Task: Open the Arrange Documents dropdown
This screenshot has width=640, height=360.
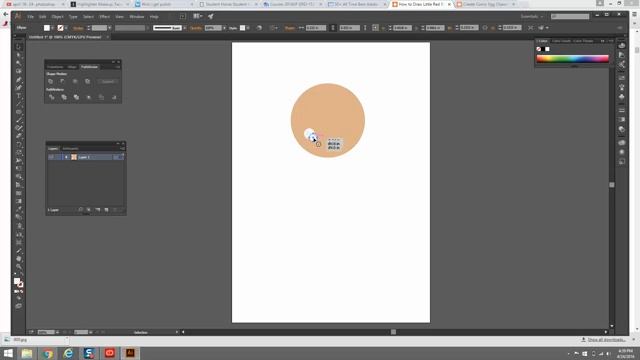Action: click(x=198, y=16)
